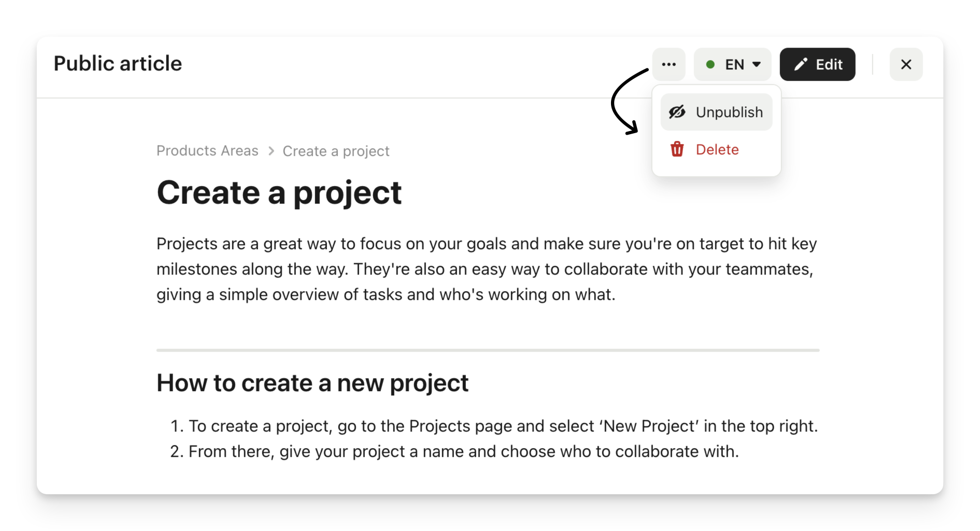Screen dimensions: 980x531
Task: Click the breadcrumb chevron separator
Action: 271,151
